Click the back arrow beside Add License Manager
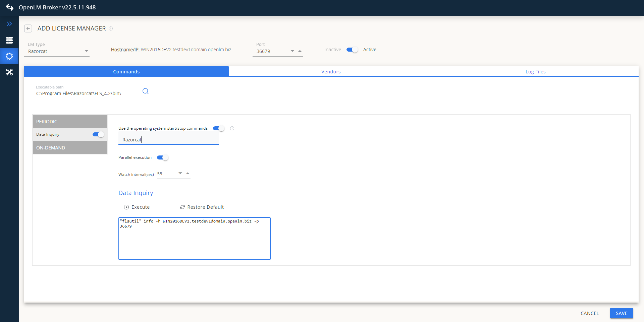644x322 pixels. coord(28,28)
